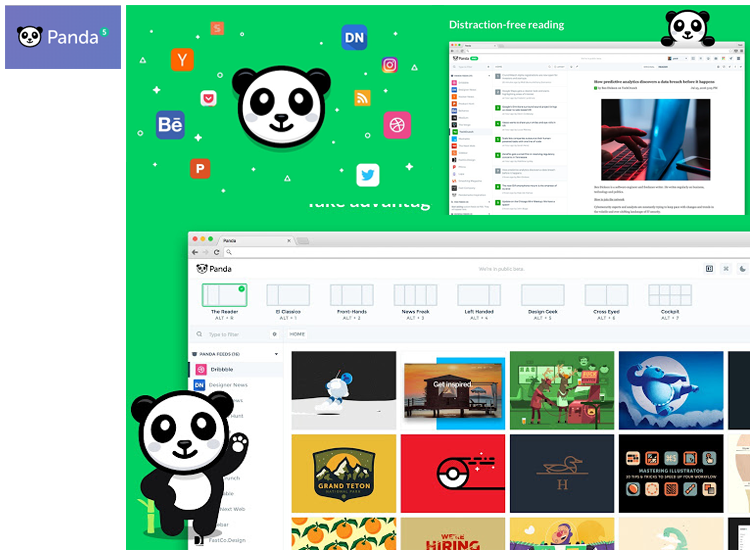The image size is (750, 550).
Task: Click the Pocket icon in artwork
Action: (209, 99)
